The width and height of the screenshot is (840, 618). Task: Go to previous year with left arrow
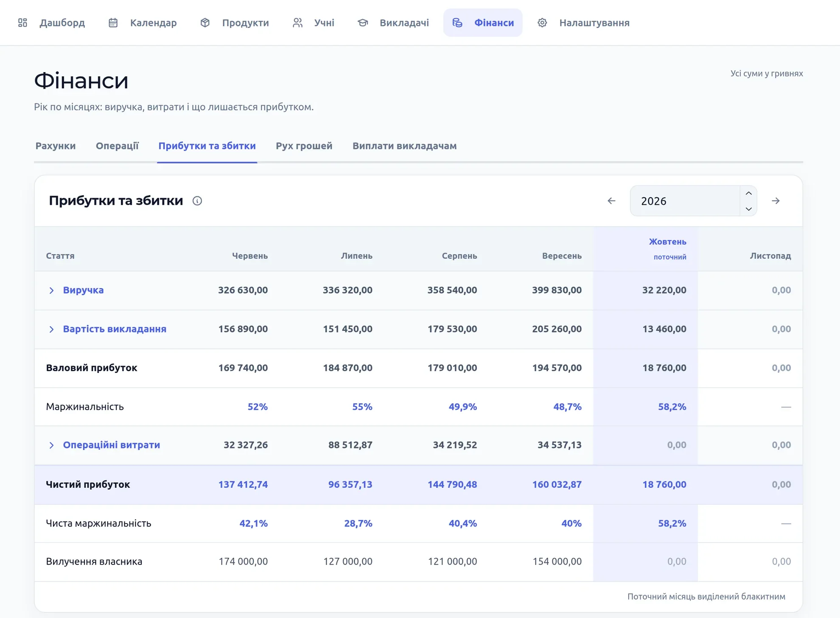(611, 201)
